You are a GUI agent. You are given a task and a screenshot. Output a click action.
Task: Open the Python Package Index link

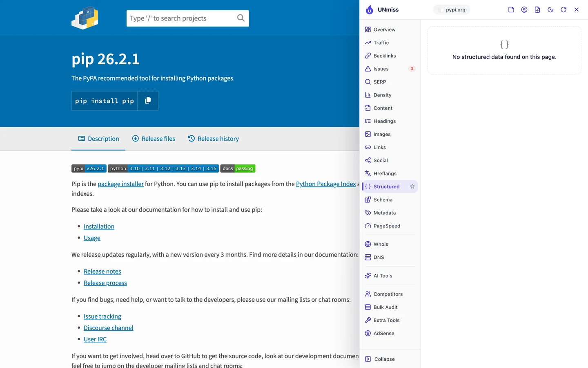coord(326,184)
